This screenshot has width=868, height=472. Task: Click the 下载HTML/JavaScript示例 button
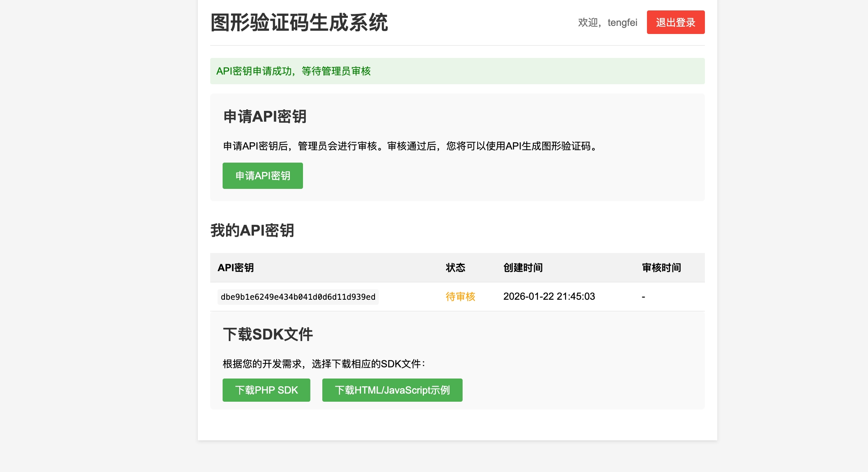[x=392, y=390]
